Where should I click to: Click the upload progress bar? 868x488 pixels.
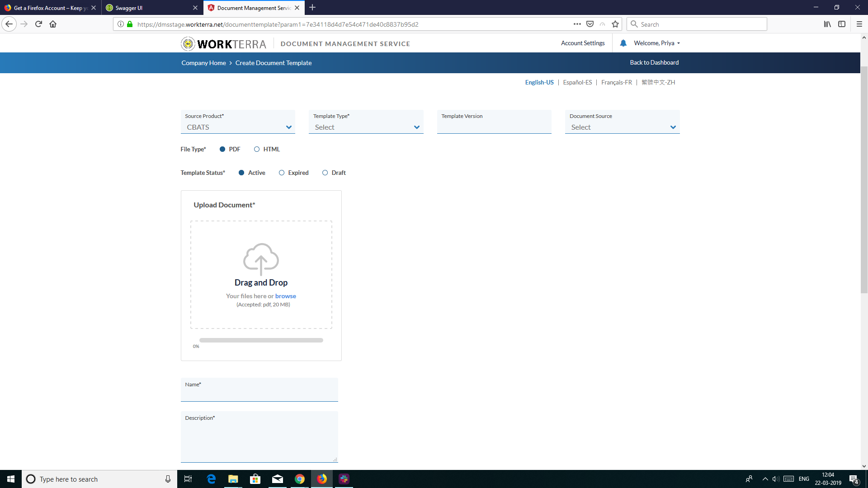point(261,340)
